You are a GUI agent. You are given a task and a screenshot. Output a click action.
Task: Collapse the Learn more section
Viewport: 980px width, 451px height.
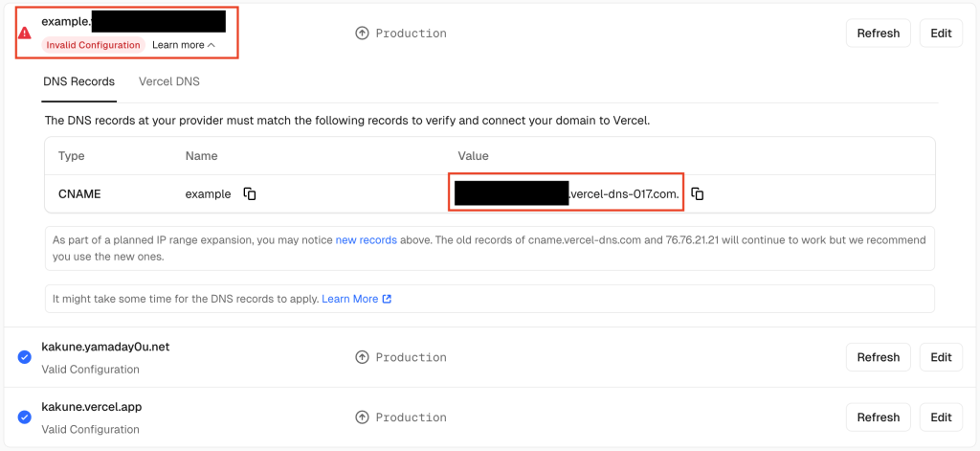point(184,45)
